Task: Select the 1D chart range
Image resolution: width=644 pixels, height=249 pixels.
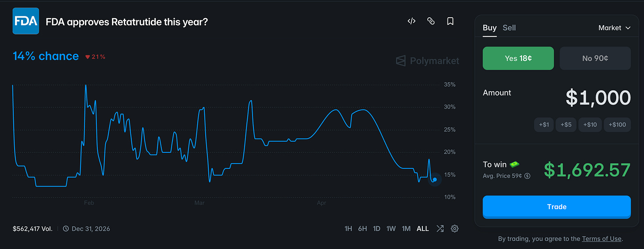Action: point(376,229)
